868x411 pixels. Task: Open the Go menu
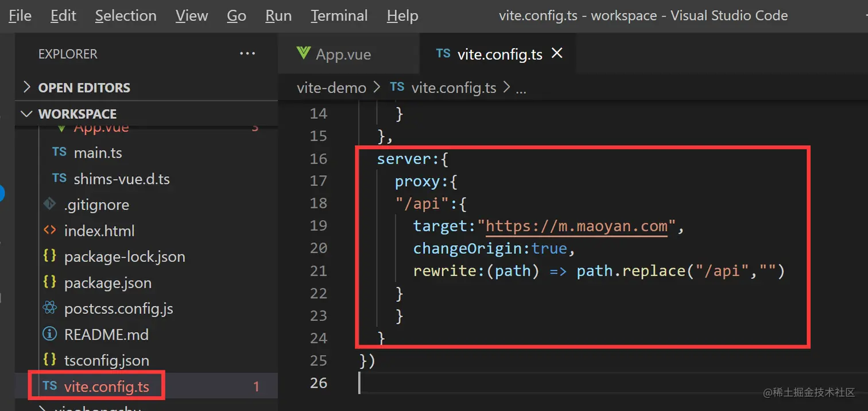pos(237,15)
